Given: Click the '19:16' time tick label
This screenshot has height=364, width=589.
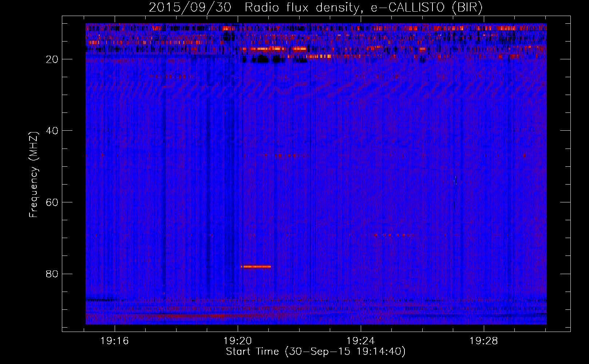Looking at the screenshot, I should click(x=115, y=341).
